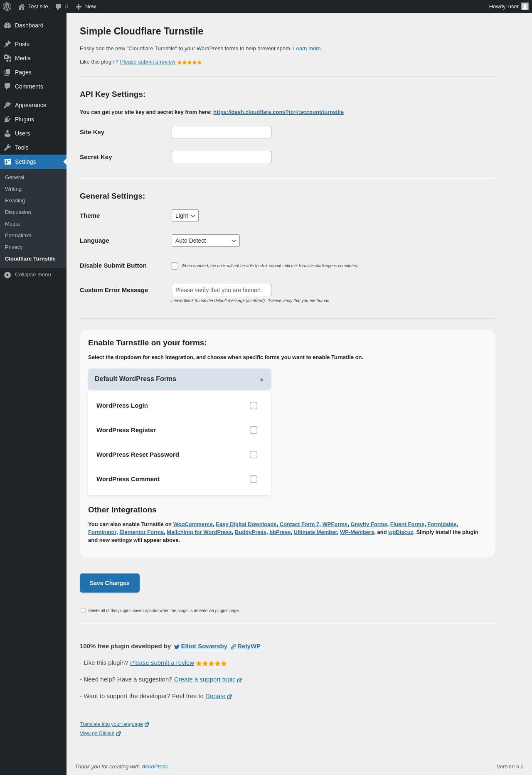The height and width of the screenshot is (775, 532).
Task: Click the Tools wrench icon
Action: point(7,148)
